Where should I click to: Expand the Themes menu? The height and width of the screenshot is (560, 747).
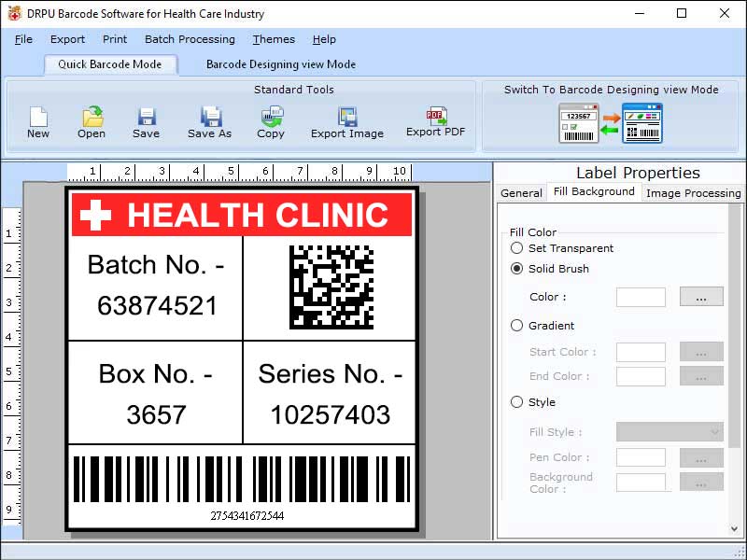[x=274, y=39]
